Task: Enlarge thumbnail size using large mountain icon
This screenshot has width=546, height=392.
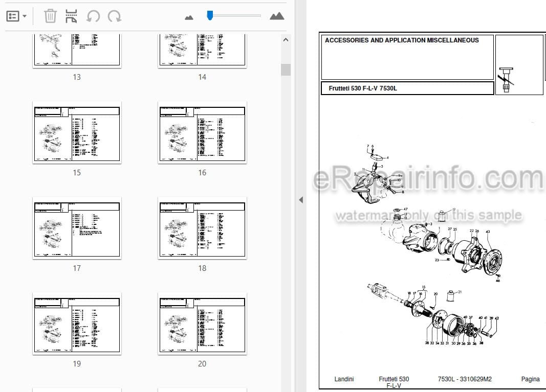Action: pyautogui.click(x=277, y=16)
